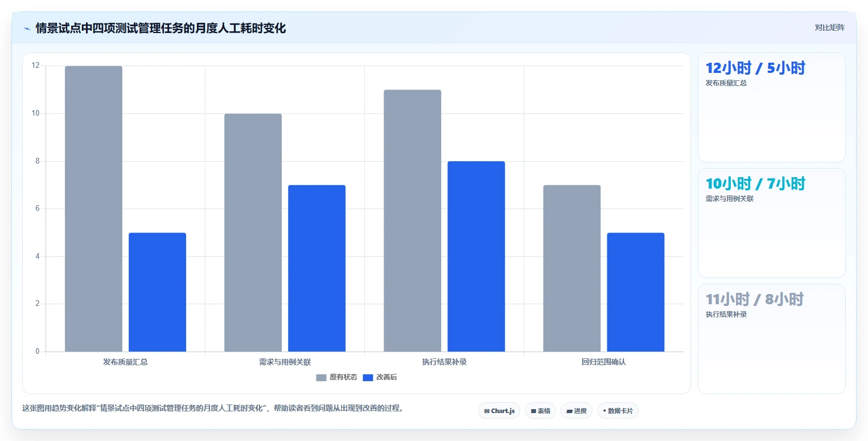Click the blue 需求与用例关联 bar at 7
Image resolution: width=868 pixels, height=441 pixels.
coord(316,268)
